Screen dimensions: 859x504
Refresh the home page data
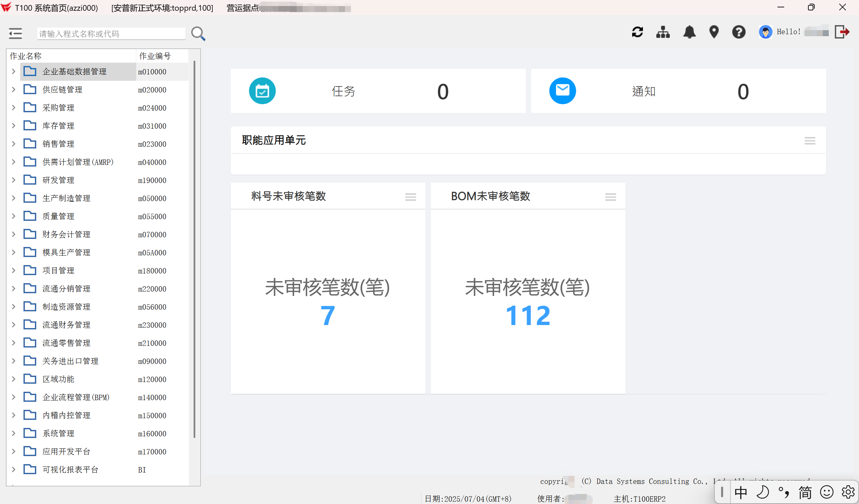click(x=638, y=32)
